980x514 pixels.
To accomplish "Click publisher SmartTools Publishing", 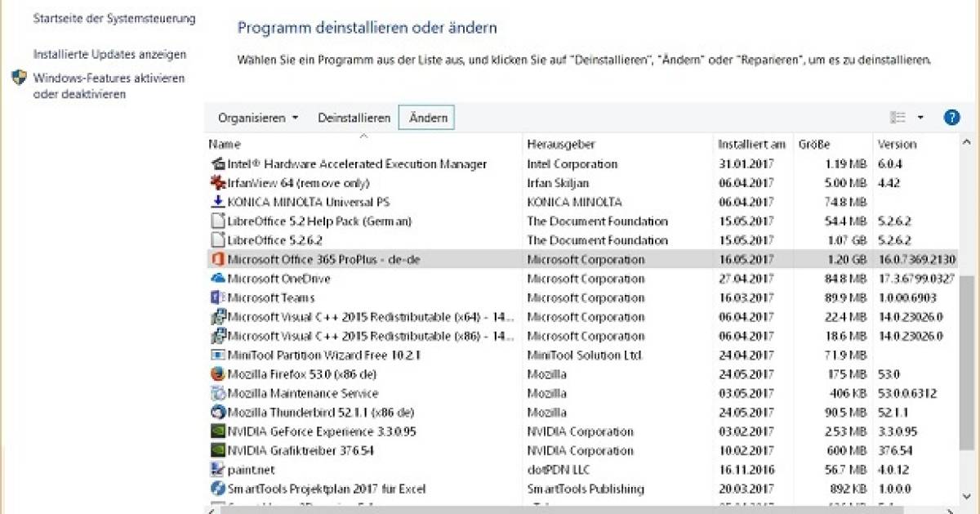I will click(586, 489).
